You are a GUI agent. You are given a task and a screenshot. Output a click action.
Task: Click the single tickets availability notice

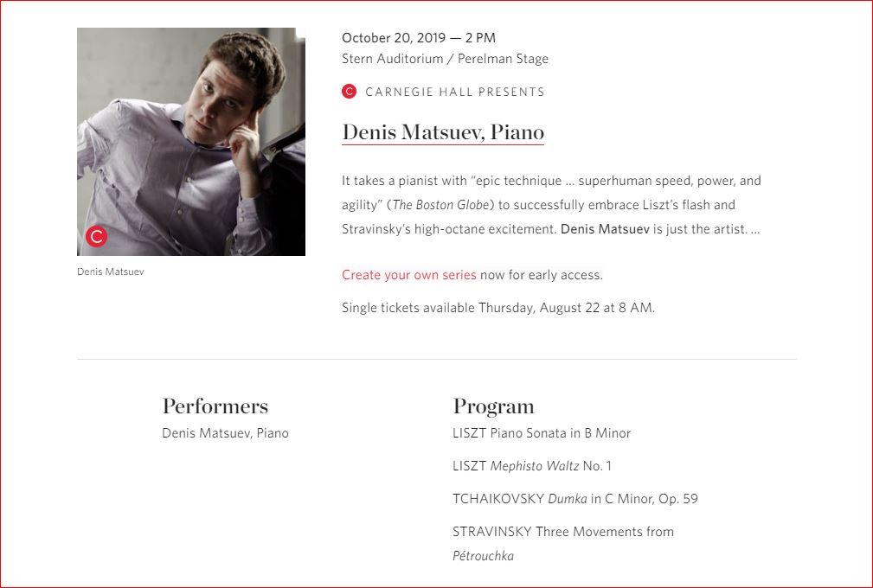pos(498,308)
